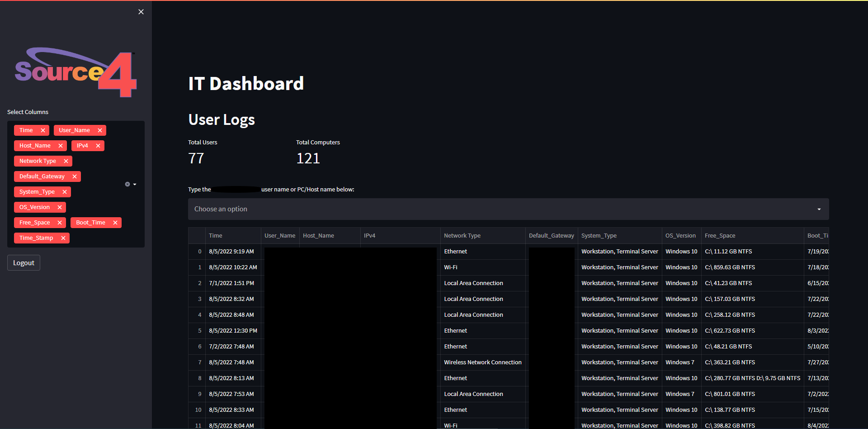Sort by the System_Type column header
The height and width of the screenshot is (429, 868).
(620, 236)
